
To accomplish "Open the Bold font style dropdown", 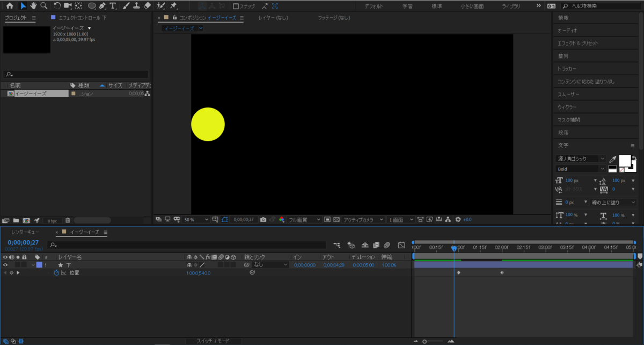I will point(581,169).
